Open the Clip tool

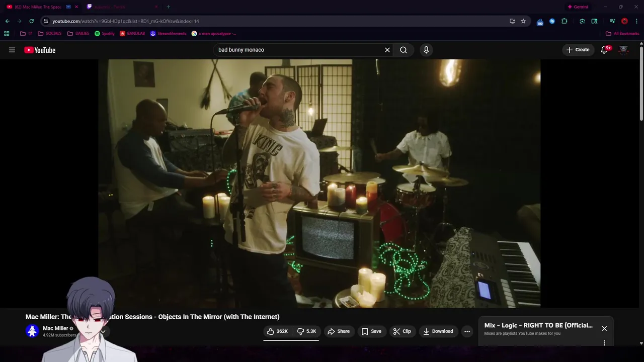pyautogui.click(x=402, y=331)
